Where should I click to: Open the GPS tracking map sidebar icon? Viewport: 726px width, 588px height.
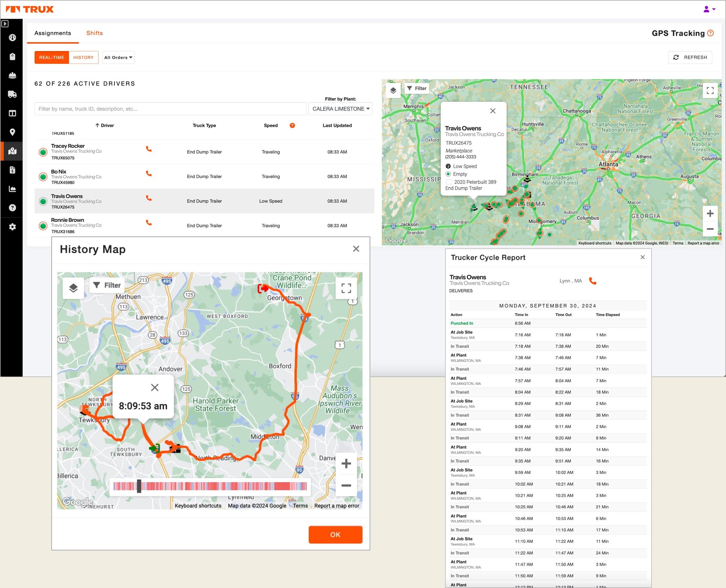12,151
